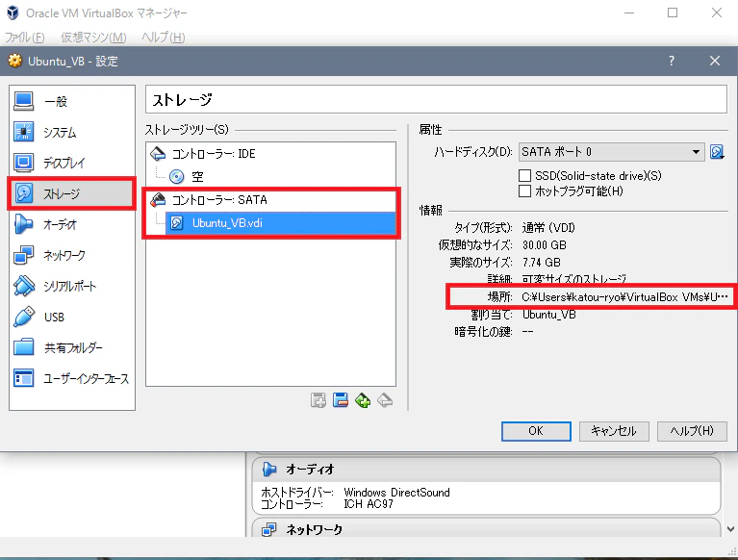Enable the ホットプラグ可能 checkbox
This screenshot has height=560, width=738.
pyautogui.click(x=524, y=191)
